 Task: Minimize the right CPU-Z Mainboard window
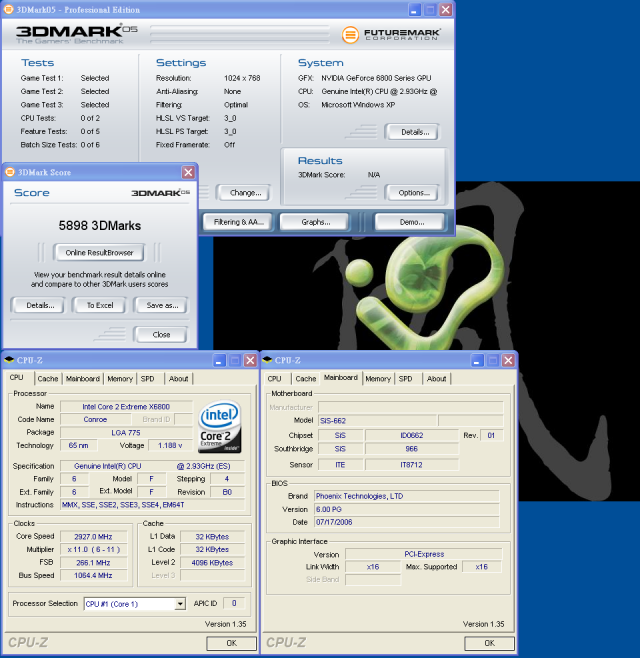[477, 360]
